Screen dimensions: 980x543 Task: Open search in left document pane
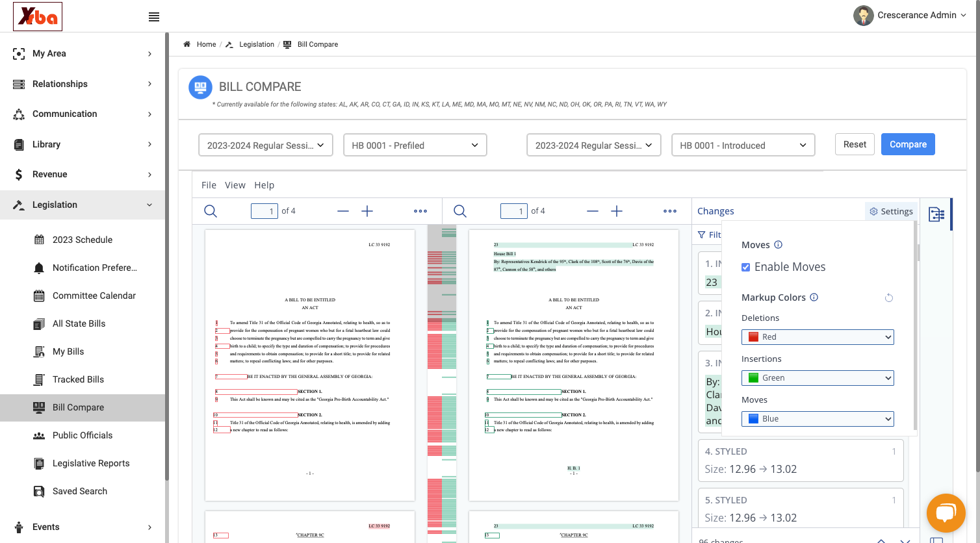tap(211, 211)
